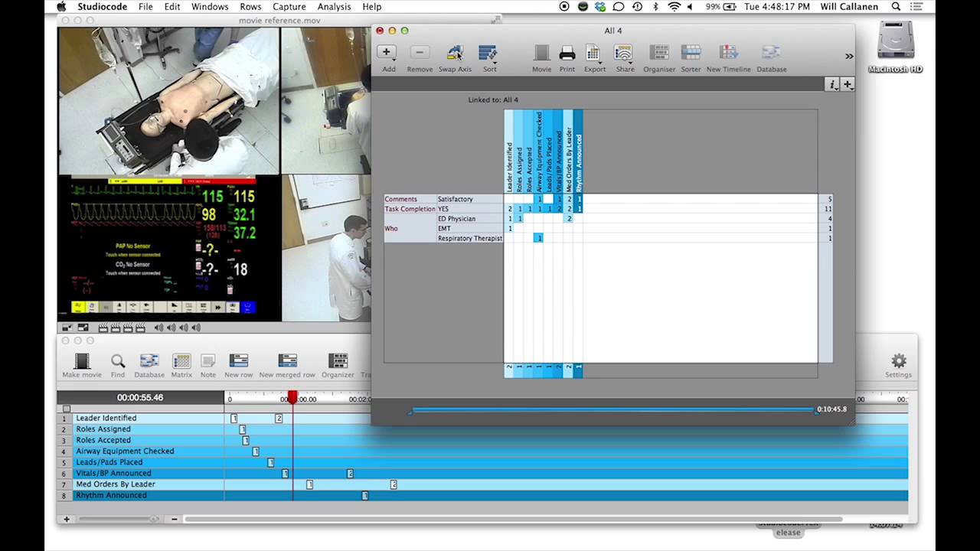Click the Movie icon in matrix toolbar
Image resolution: width=980 pixels, height=551 pixels.
tap(541, 58)
